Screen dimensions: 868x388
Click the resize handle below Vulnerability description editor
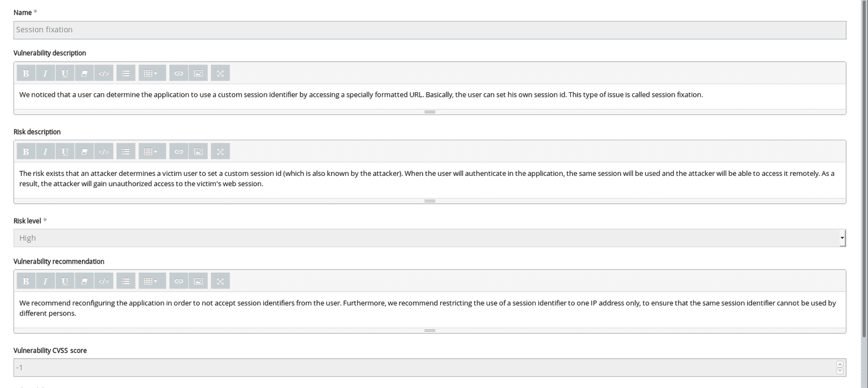pos(429,111)
